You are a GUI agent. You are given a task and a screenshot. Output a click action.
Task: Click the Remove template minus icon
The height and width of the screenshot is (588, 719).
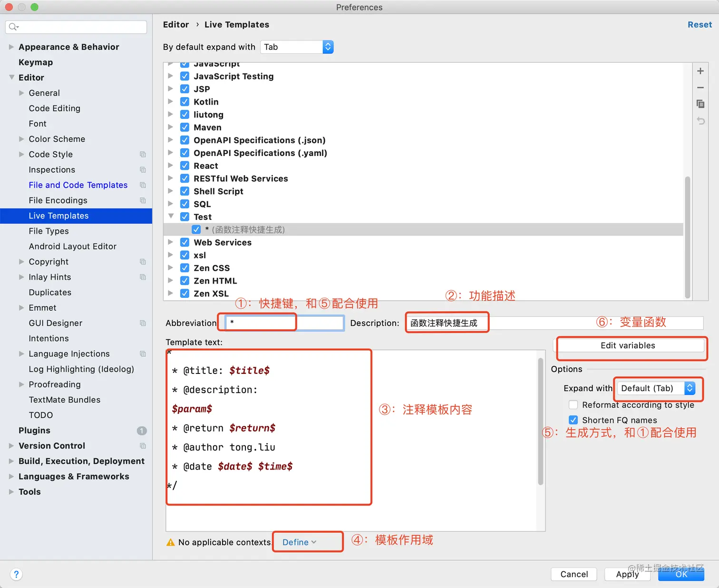pyautogui.click(x=700, y=88)
